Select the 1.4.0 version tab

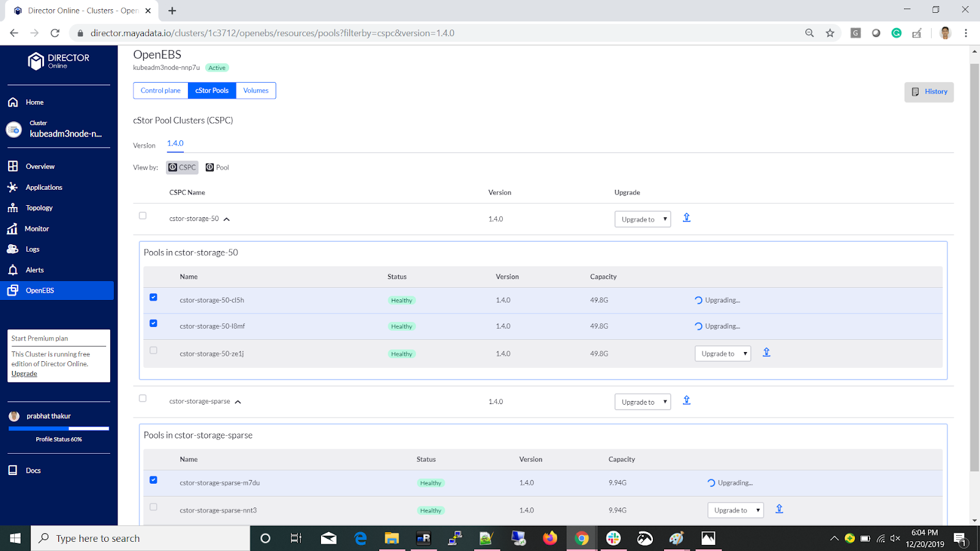(175, 143)
